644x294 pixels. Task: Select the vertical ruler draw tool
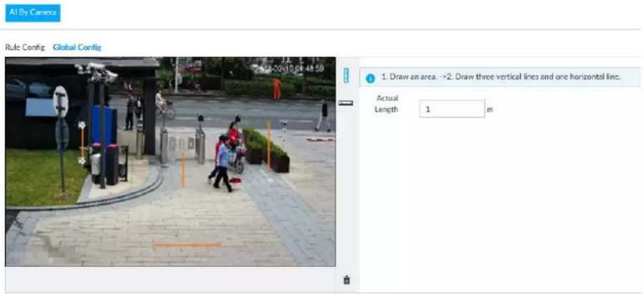pyautogui.click(x=346, y=75)
